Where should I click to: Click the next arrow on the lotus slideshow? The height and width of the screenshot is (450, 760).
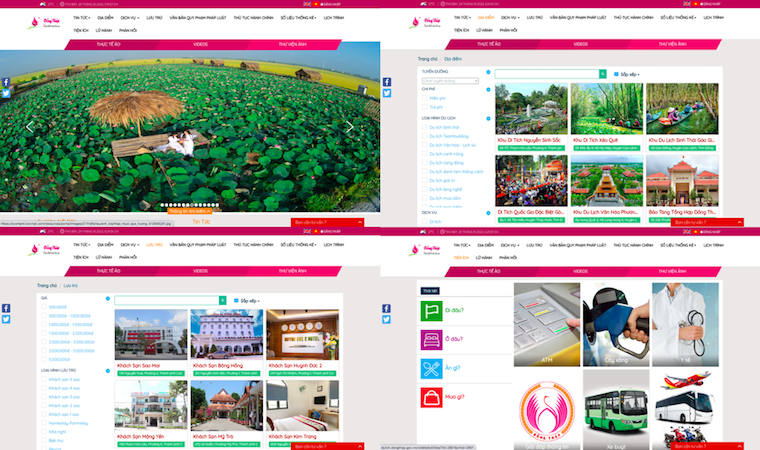349,127
